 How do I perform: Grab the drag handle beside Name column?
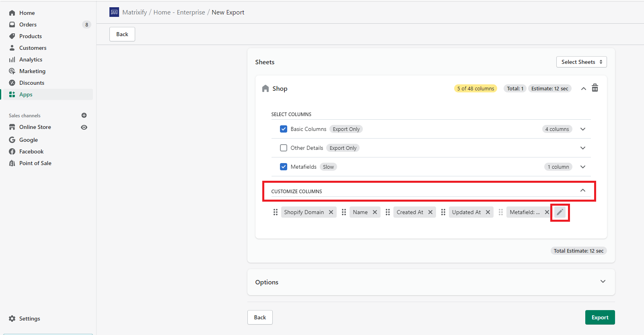point(344,212)
